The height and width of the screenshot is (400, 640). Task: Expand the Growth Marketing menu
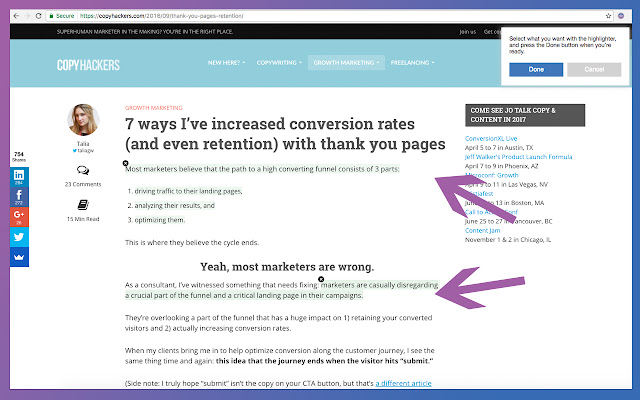coord(346,62)
